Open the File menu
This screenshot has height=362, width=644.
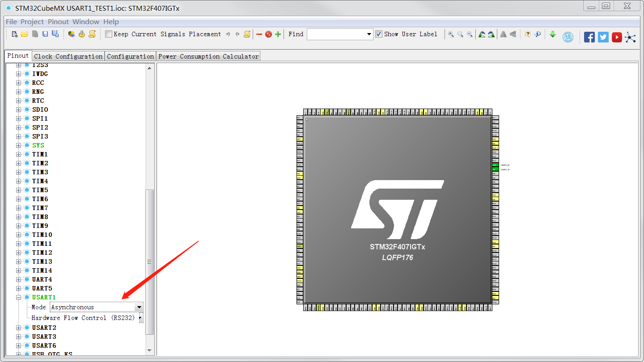[11, 21]
